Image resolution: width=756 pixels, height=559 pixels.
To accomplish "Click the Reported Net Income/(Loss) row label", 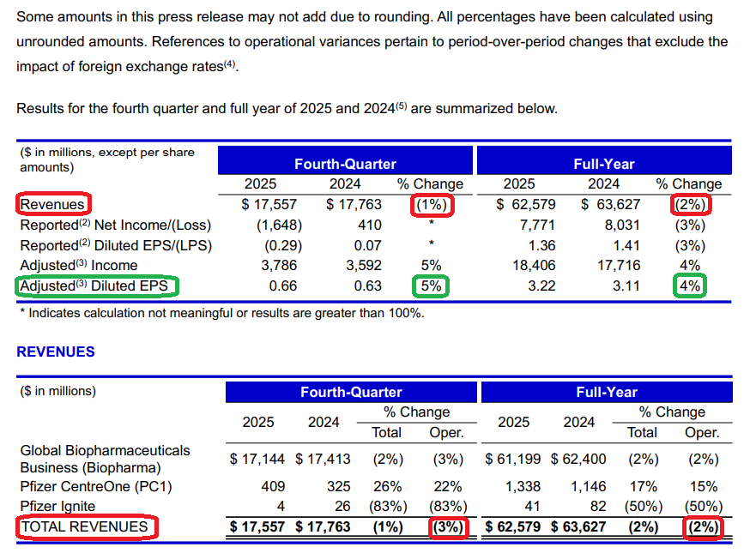I will [115, 225].
